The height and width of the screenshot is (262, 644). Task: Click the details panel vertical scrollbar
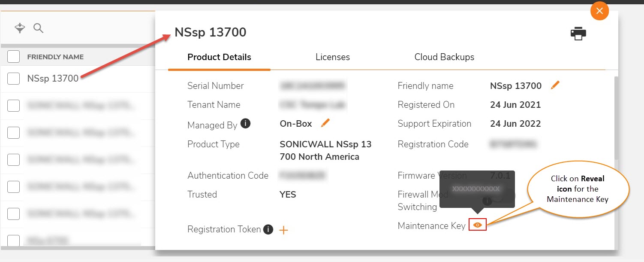coord(616,118)
